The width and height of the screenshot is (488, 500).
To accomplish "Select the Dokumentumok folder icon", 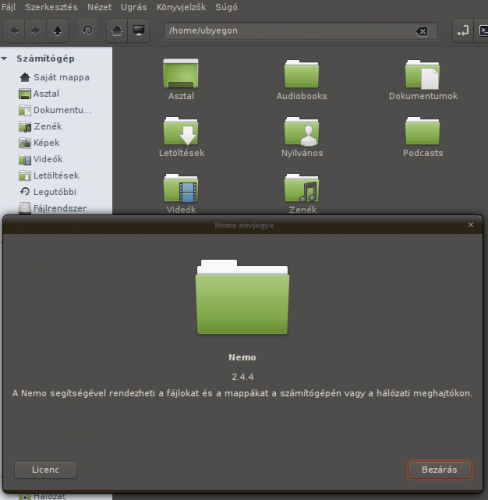I will click(x=423, y=74).
